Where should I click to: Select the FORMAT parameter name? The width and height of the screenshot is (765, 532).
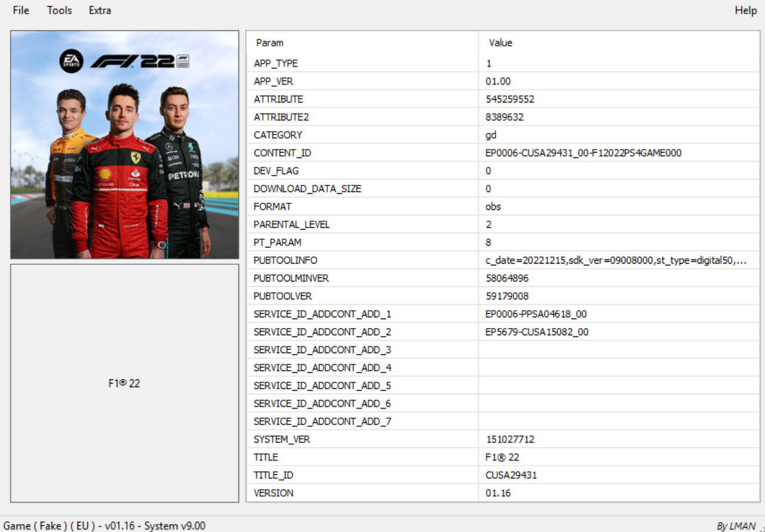coord(272,206)
